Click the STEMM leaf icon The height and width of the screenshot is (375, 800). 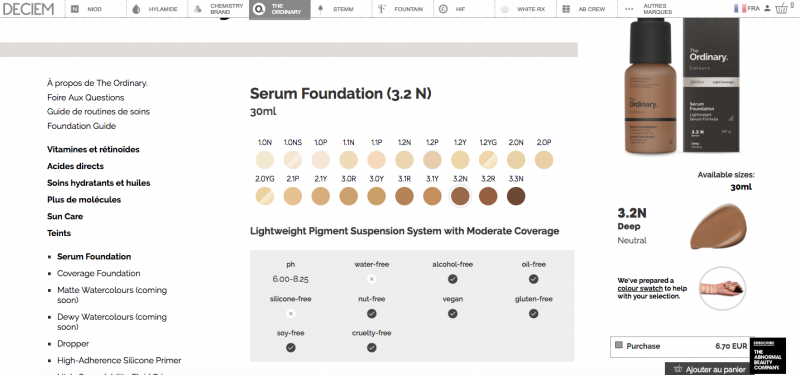coord(320,9)
